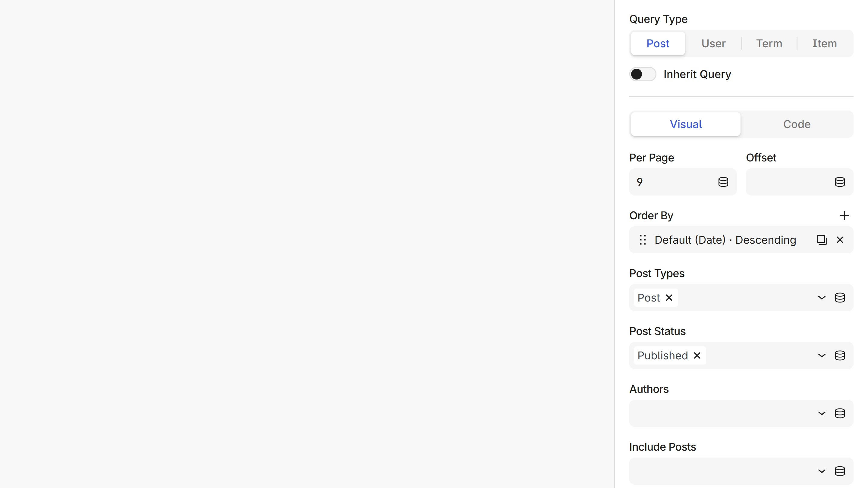The width and height of the screenshot is (868, 488).
Task: Open dynamic data for Post Types
Action: click(840, 298)
